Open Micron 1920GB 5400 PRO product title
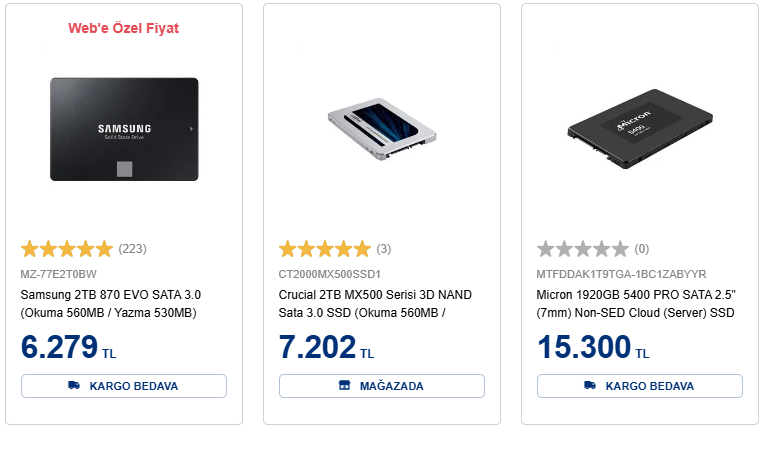Image resolution: width=769 pixels, height=465 pixels. click(636, 304)
